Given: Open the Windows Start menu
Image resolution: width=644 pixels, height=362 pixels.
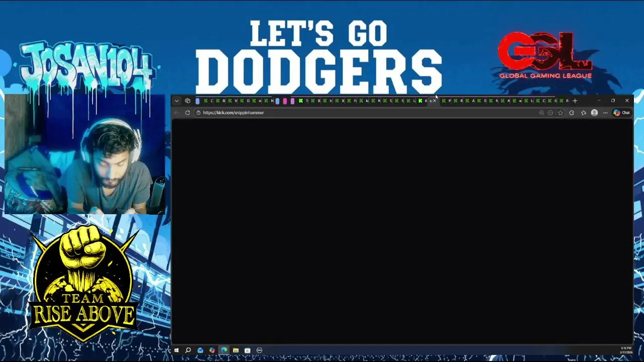Looking at the screenshot, I should point(176,350).
